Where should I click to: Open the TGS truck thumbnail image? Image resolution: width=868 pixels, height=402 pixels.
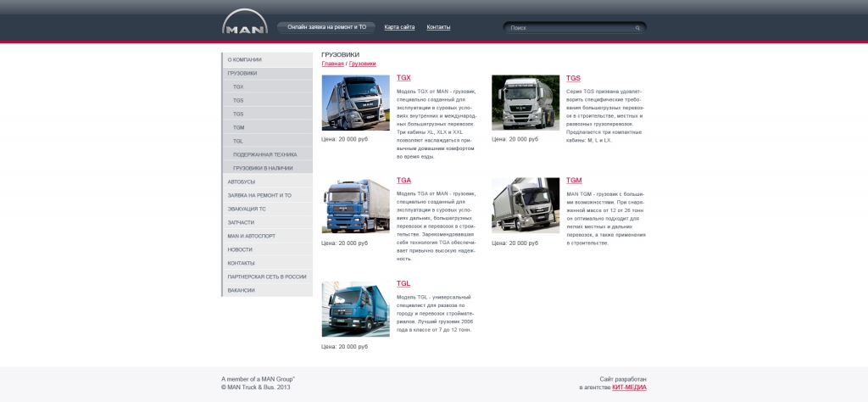(526, 103)
